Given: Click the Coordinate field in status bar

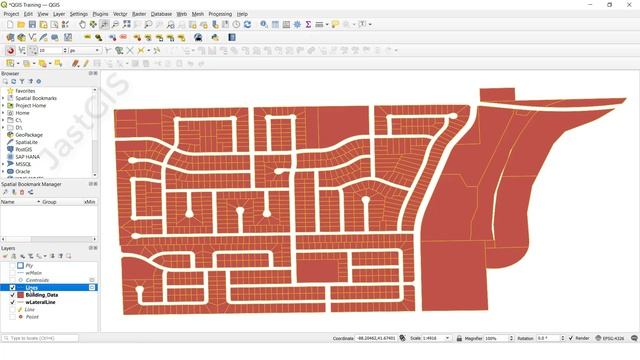Looking at the screenshot, I should point(376,338).
